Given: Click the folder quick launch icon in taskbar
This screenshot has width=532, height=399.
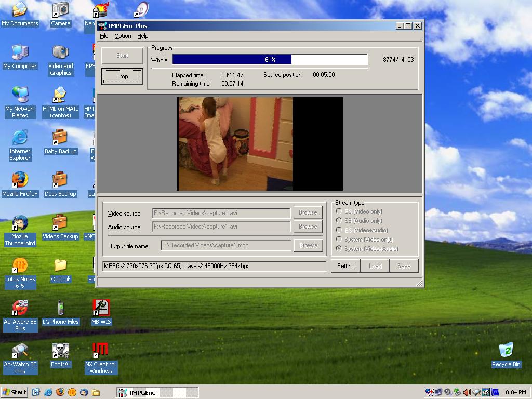Looking at the screenshot, I should pos(96,393).
